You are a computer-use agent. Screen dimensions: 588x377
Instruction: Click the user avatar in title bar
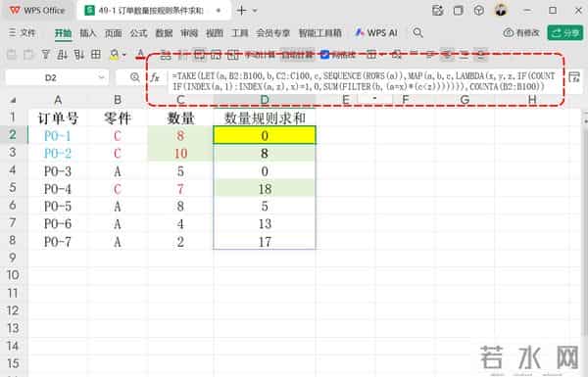pyautogui.click(x=501, y=10)
